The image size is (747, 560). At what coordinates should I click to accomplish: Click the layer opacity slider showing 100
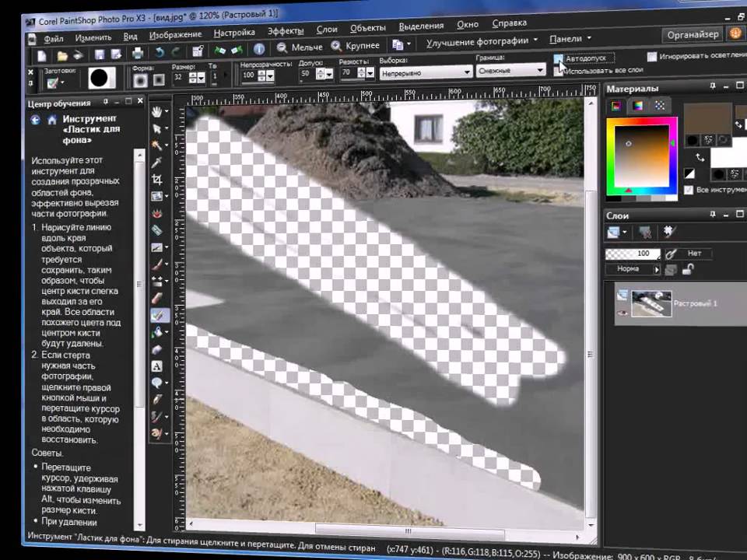point(633,254)
